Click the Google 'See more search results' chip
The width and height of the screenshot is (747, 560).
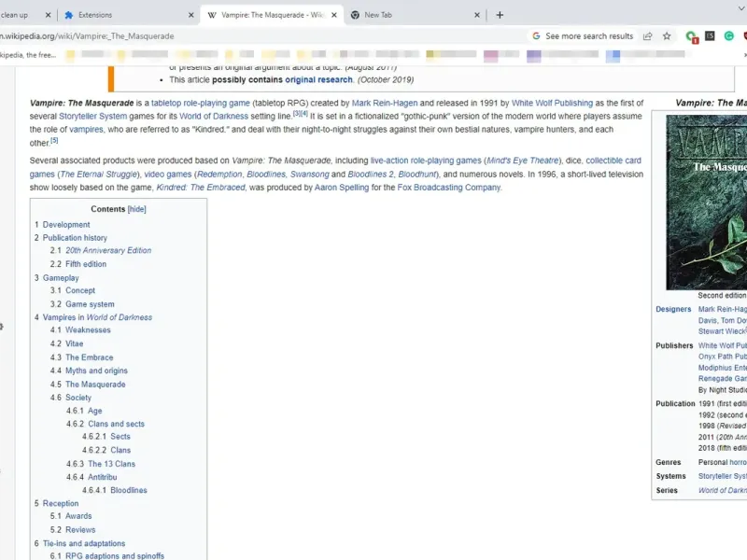[x=583, y=36]
